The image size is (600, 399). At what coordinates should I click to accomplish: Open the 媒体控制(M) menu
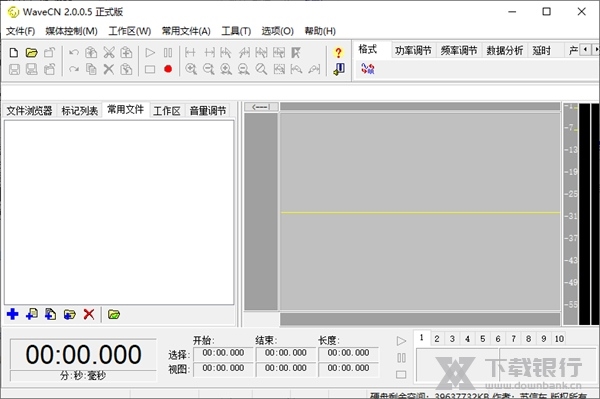click(x=72, y=31)
